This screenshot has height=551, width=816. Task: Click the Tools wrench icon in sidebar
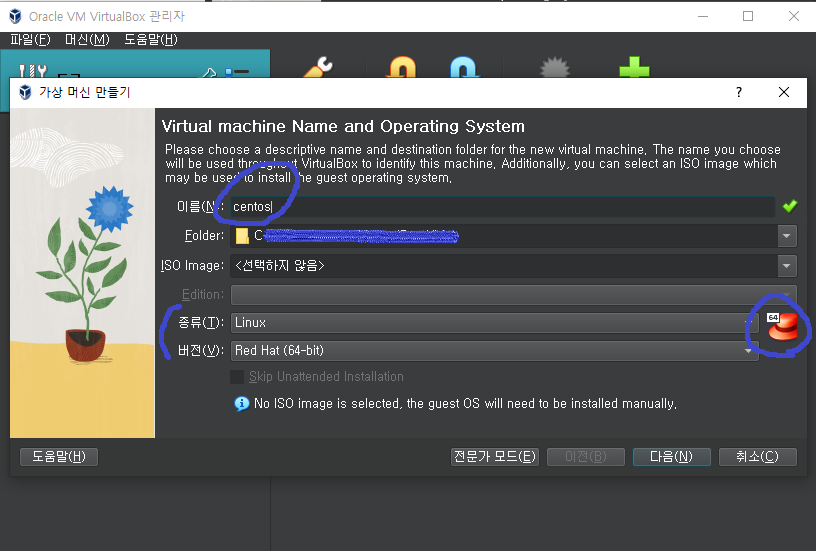32,70
